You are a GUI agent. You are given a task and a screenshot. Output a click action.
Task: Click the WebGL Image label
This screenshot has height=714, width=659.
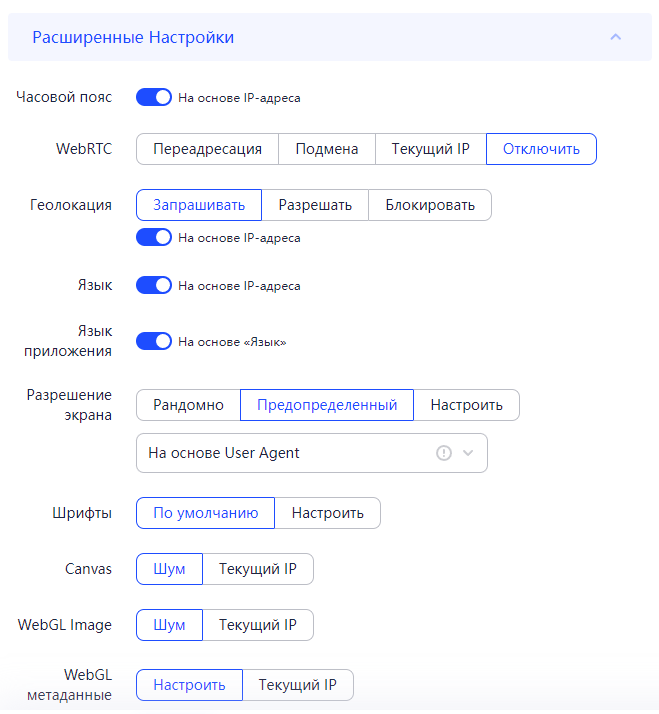click(x=65, y=625)
